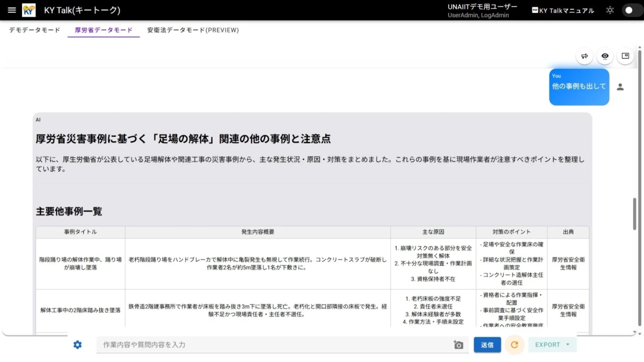This screenshot has height=362, width=644.
Task: Open the announcement megaphone icon
Action: click(x=584, y=56)
